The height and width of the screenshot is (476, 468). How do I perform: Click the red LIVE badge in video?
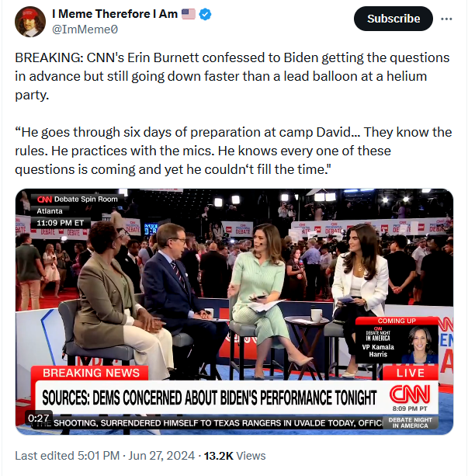click(x=411, y=373)
